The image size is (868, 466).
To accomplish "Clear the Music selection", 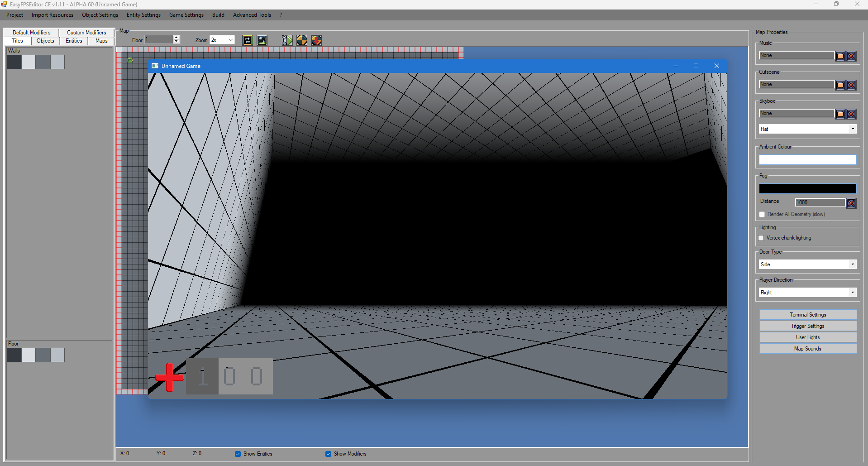I will 851,56.
